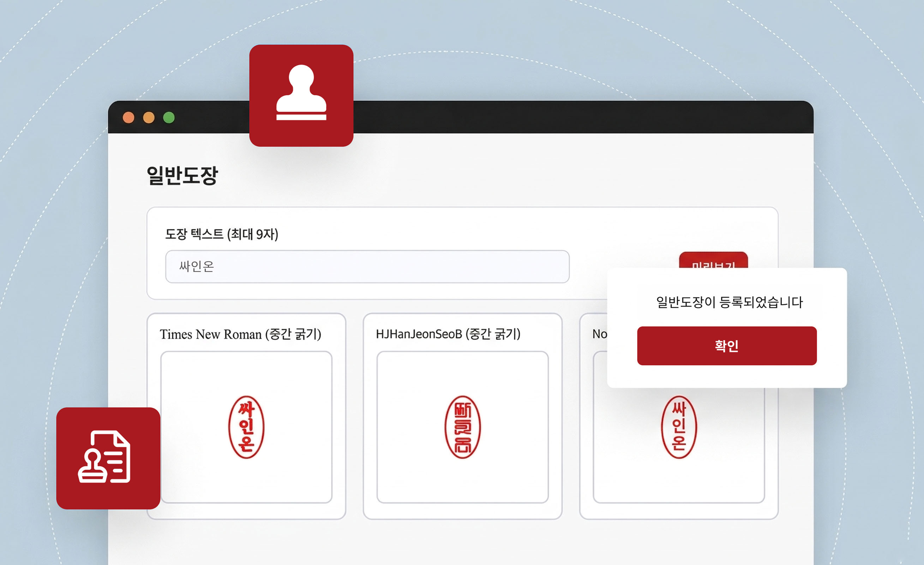Click the document stamp icon tile
The height and width of the screenshot is (565, 924).
click(108, 458)
